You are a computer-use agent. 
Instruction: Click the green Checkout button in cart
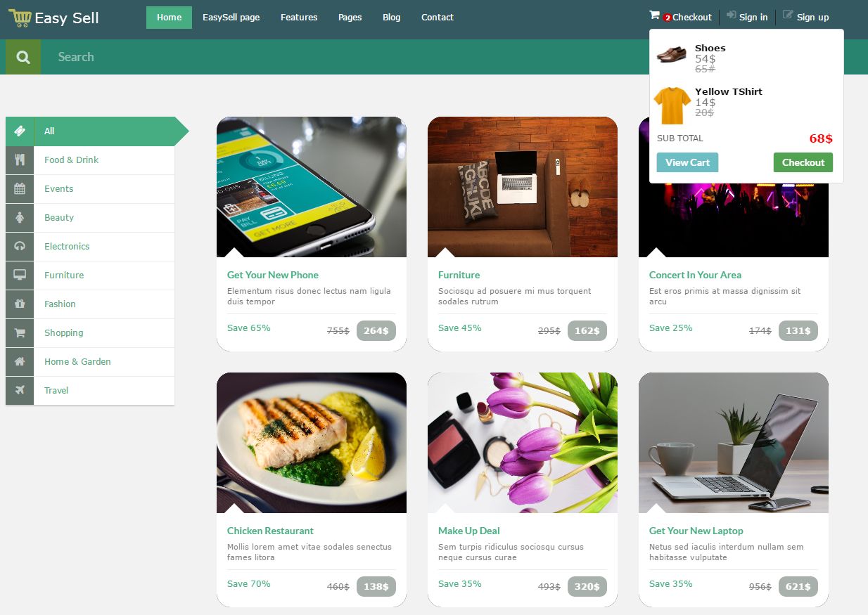coord(803,162)
